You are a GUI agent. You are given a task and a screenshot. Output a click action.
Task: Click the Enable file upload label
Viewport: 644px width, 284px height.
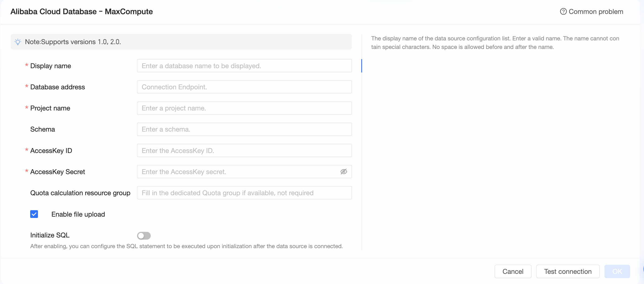pos(78,214)
